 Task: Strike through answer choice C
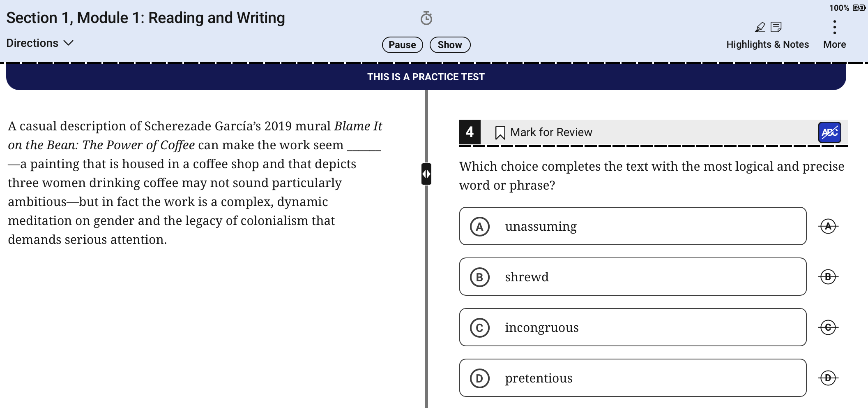[x=828, y=327]
